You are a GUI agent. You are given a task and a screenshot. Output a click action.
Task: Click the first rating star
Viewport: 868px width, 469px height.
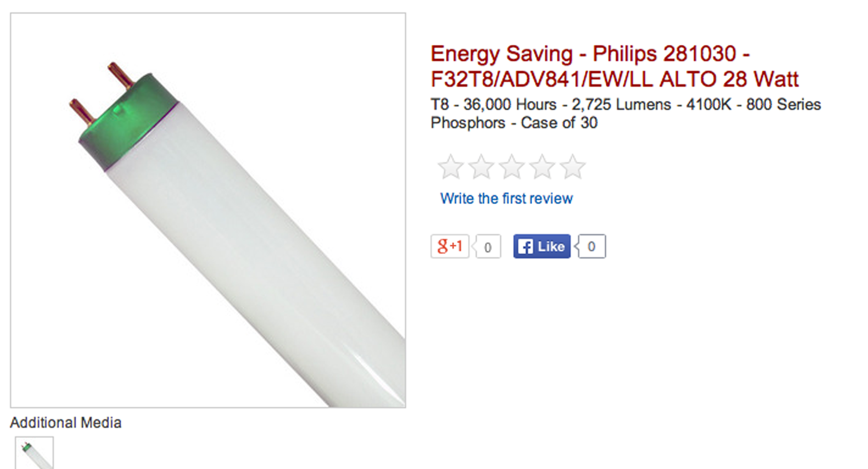451,167
